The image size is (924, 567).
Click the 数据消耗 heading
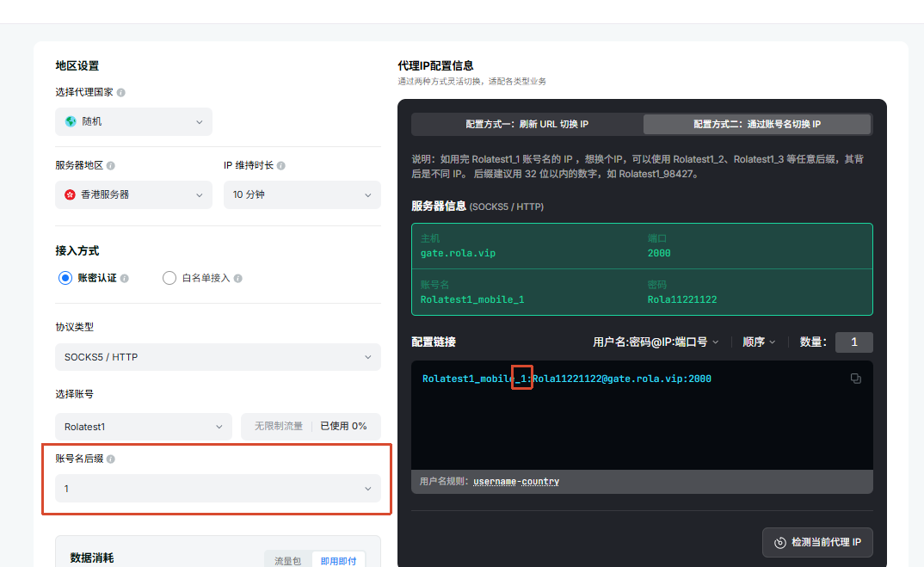click(92, 558)
